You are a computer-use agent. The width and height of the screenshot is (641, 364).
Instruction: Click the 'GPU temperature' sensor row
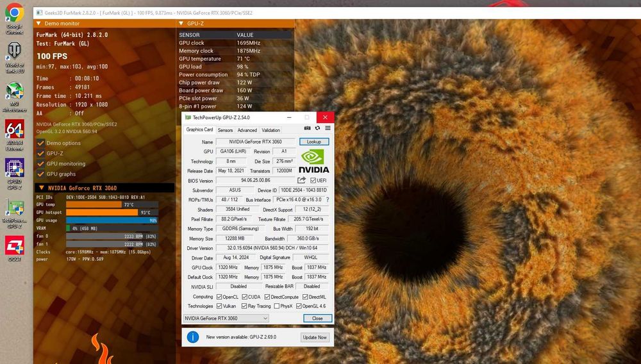[x=236, y=58]
